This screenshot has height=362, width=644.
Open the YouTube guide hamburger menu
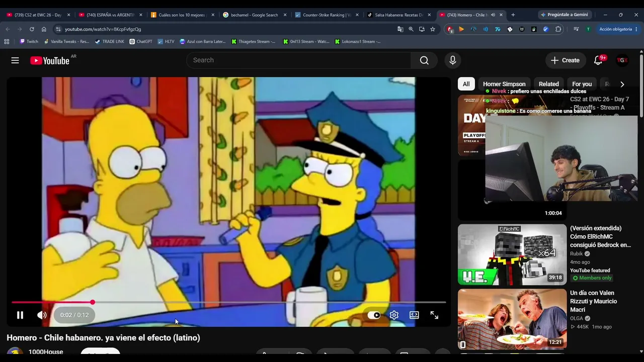[x=15, y=60]
